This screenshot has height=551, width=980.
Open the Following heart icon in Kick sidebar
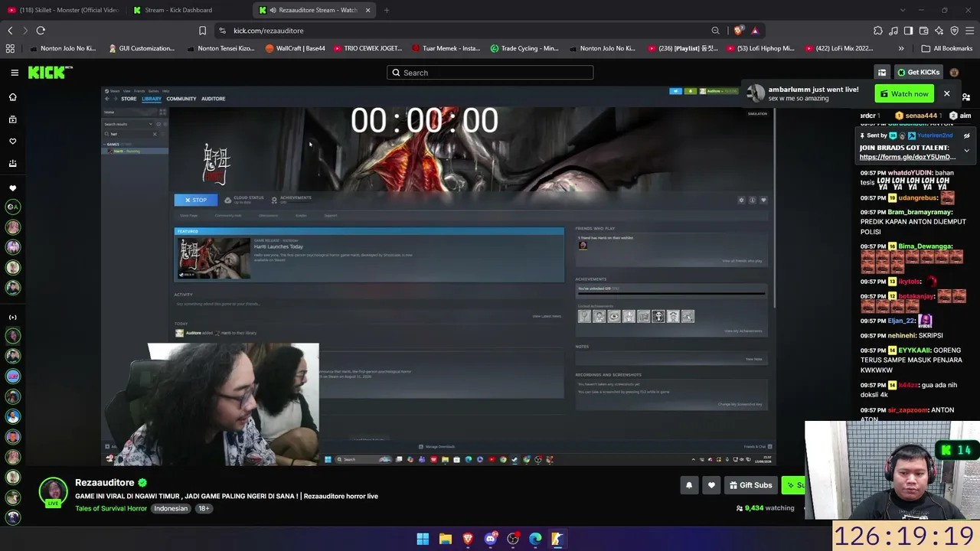point(12,142)
